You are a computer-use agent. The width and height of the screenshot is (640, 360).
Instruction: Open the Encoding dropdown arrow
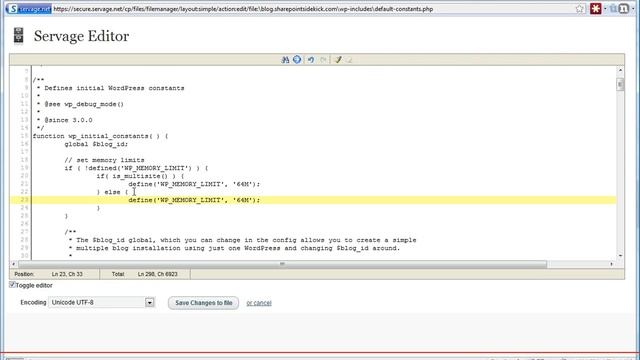pos(149,302)
